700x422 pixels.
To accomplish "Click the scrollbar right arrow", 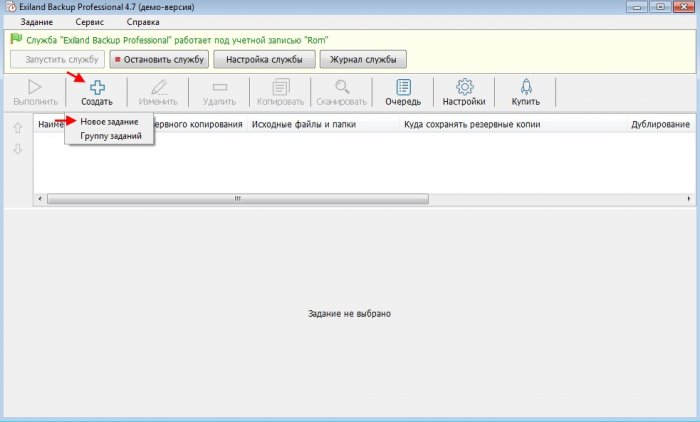I will 689,198.
